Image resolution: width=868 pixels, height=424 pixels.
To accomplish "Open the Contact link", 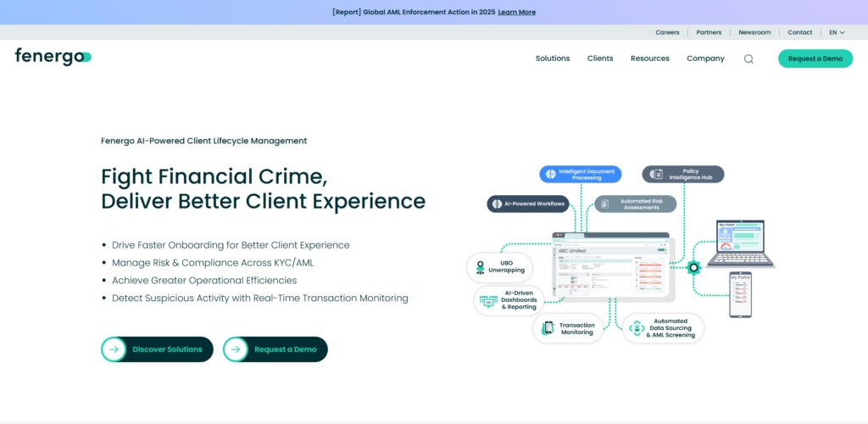I will 800,33.
